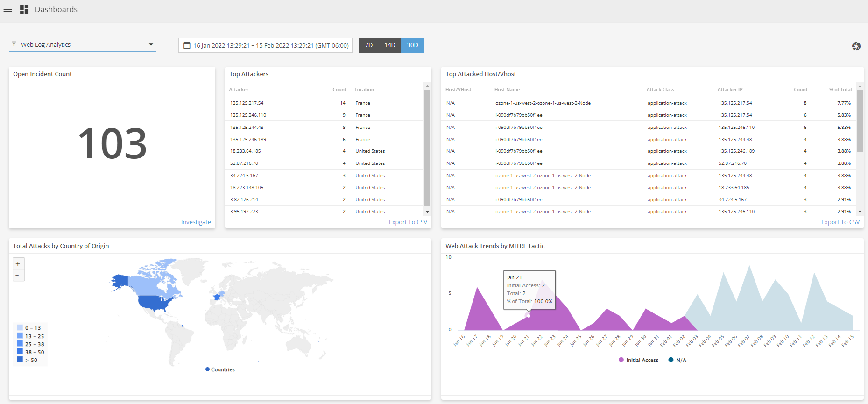The image size is (868, 404).
Task: Click the map zoom in plus button
Action: (x=18, y=264)
